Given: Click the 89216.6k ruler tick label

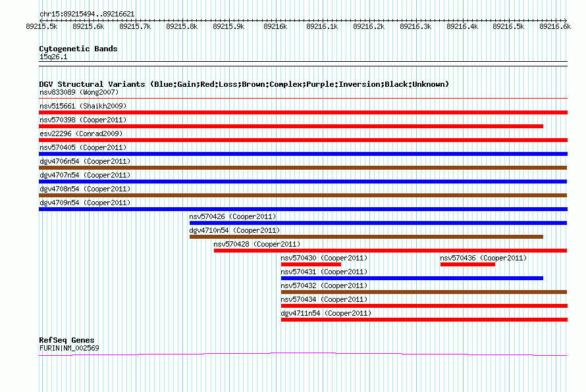Looking at the screenshot, I should coord(555,27).
